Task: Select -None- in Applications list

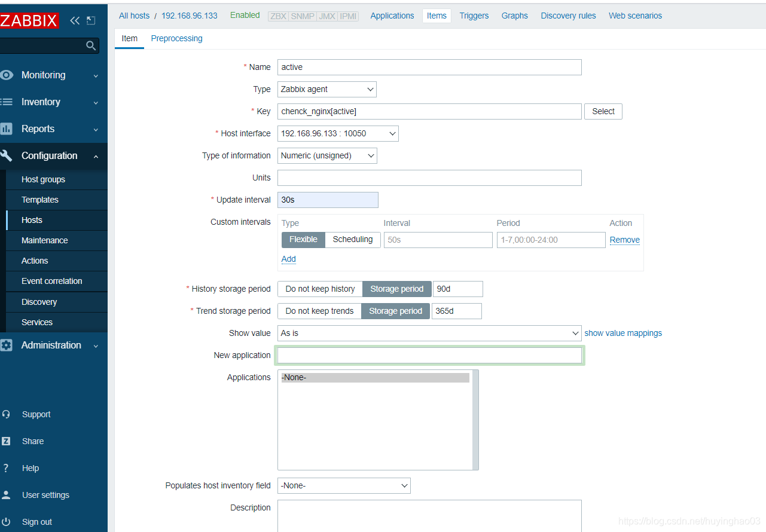Action: pyautogui.click(x=376, y=377)
